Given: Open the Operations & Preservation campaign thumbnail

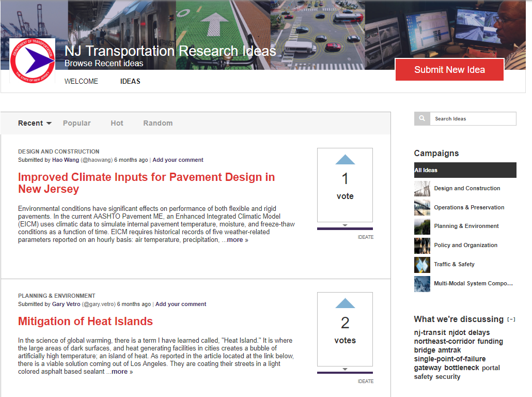Looking at the screenshot, I should (422, 207).
